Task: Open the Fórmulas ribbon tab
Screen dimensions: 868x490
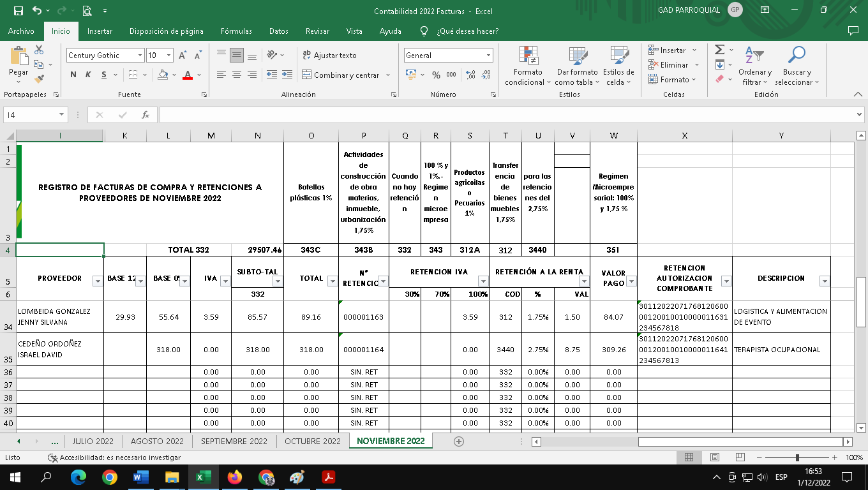Action: coord(236,31)
